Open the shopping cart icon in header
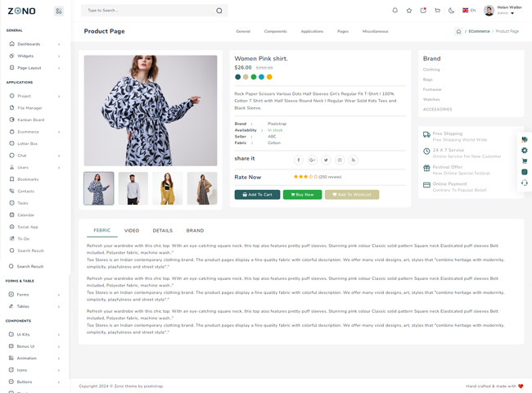The height and width of the screenshot is (393, 532). pos(437,11)
